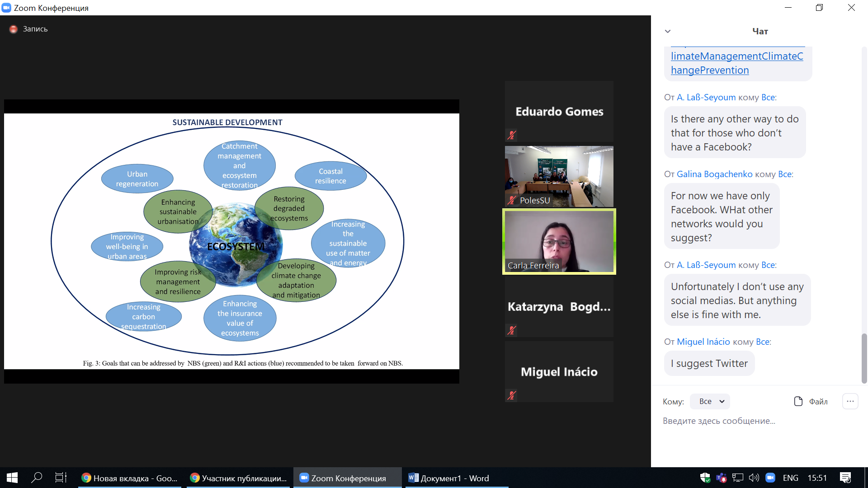The width and height of the screenshot is (868, 488).
Task: Click the shared slide with ecosystem diagram
Action: coord(231,241)
